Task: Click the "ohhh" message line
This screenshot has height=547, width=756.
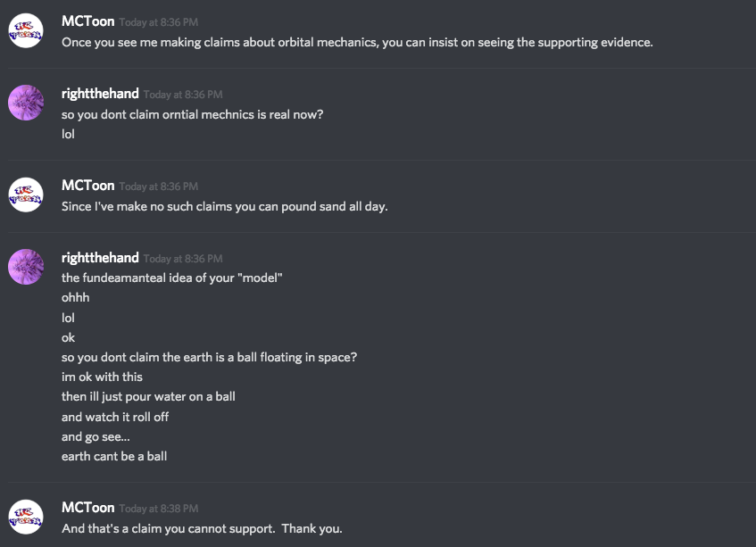Action: pyautogui.click(x=76, y=297)
